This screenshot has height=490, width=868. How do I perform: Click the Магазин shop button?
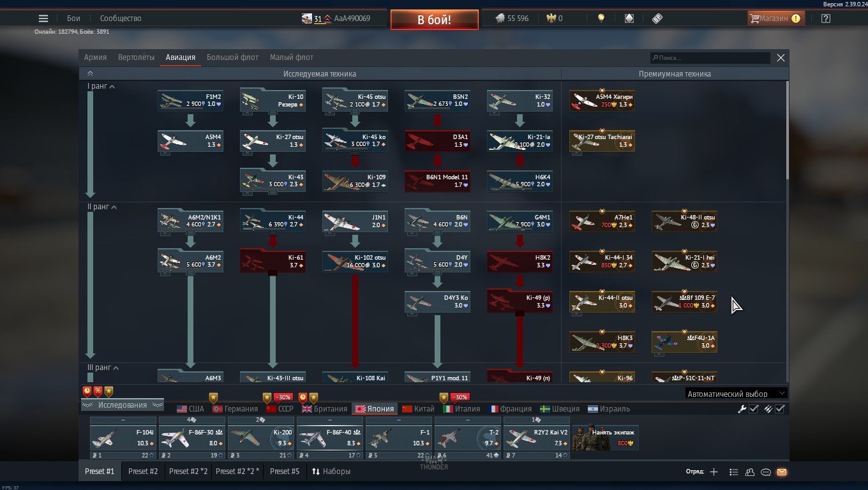tap(774, 19)
